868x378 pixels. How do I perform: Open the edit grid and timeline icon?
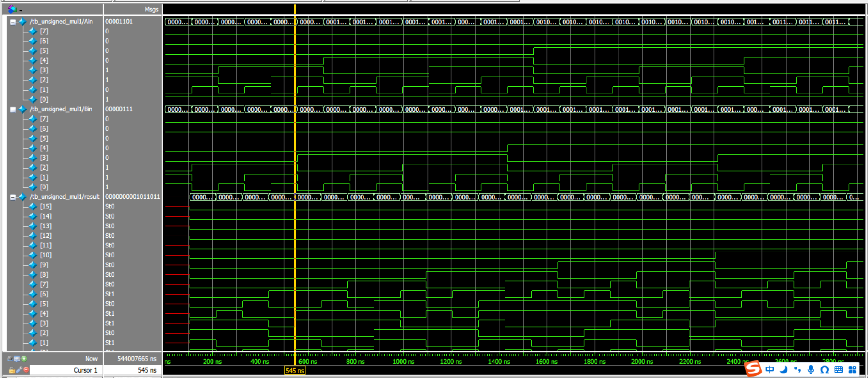pyautogui.click(x=17, y=359)
